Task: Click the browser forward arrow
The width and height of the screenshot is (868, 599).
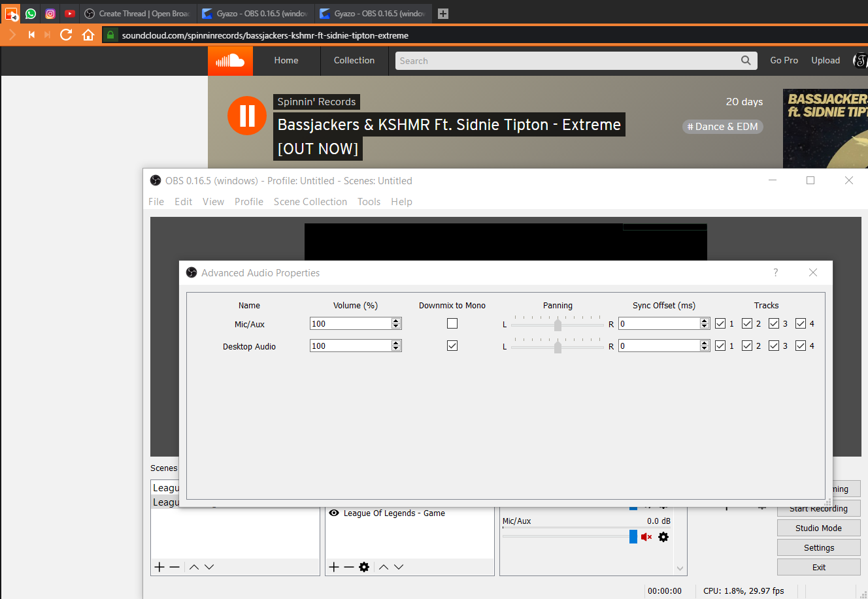Action: [x=12, y=35]
